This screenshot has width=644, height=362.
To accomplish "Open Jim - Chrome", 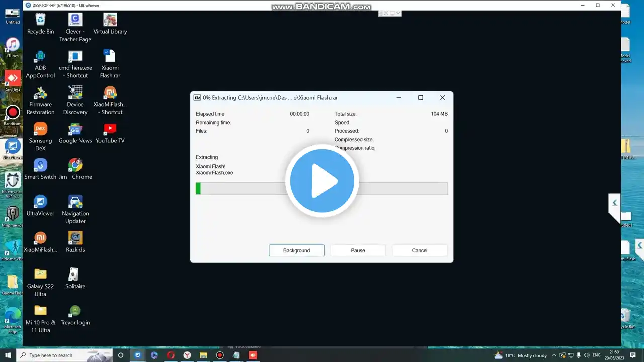I will pyautogui.click(x=75, y=169).
